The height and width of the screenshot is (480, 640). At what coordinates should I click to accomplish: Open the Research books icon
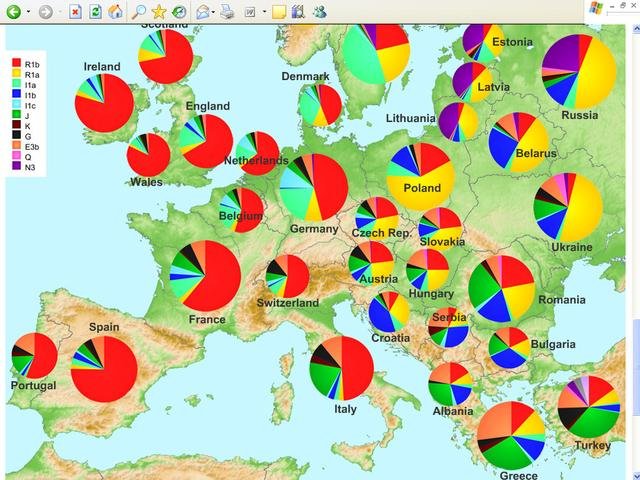click(298, 12)
